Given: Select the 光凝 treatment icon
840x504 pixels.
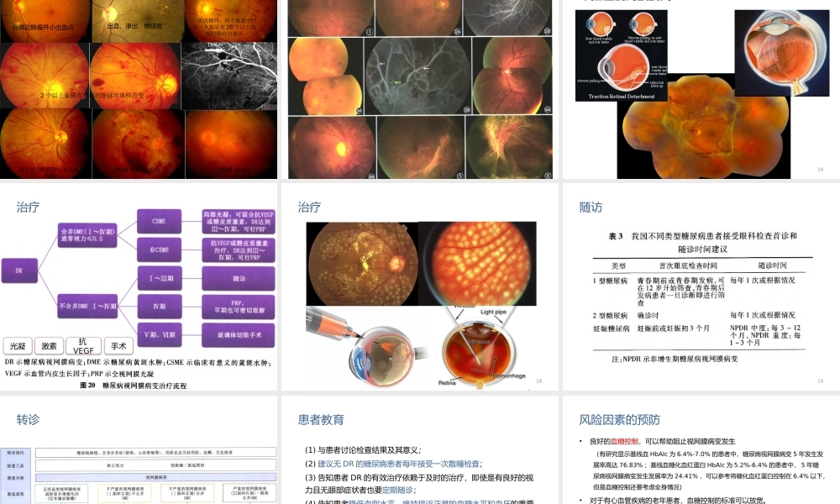Looking at the screenshot, I should click(18, 345).
